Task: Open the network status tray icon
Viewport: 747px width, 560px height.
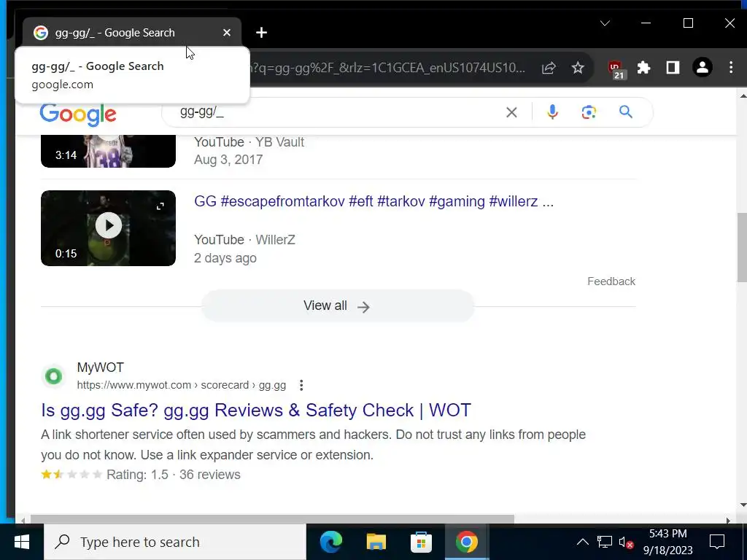Action: click(605, 542)
